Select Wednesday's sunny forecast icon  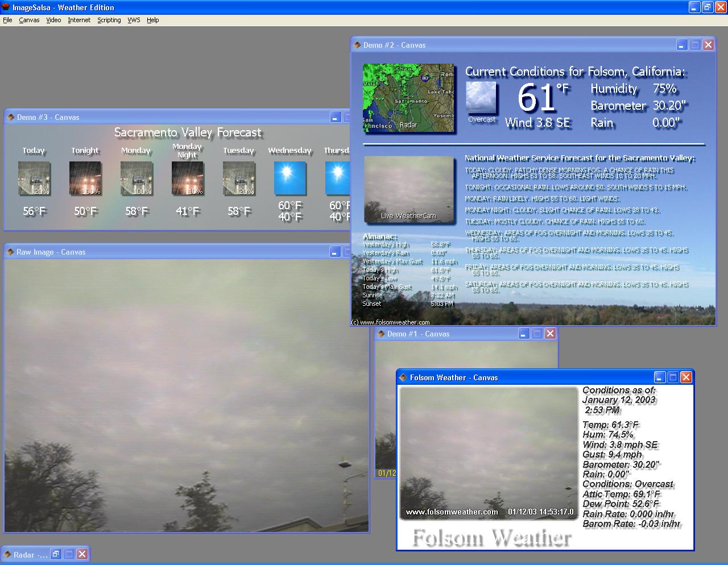290,178
